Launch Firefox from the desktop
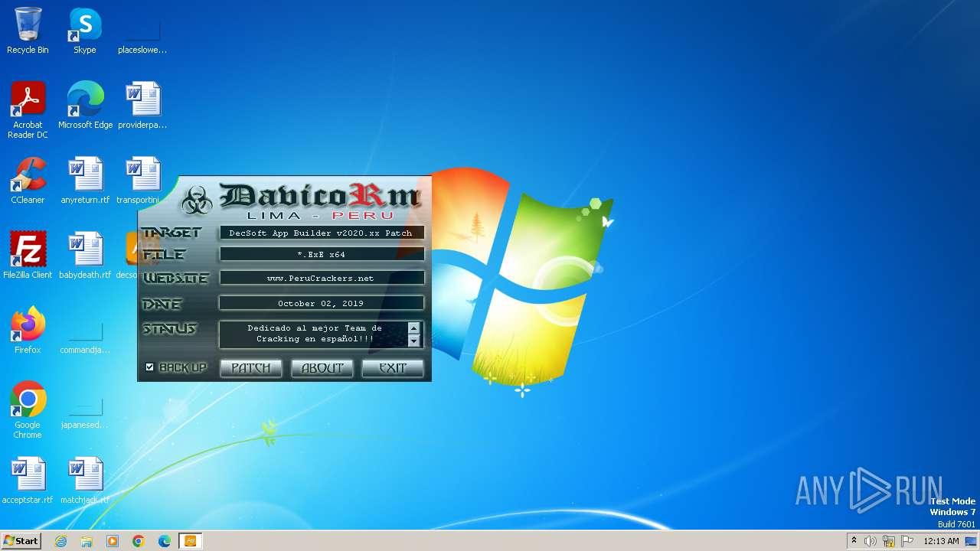The image size is (980, 551). click(x=28, y=331)
